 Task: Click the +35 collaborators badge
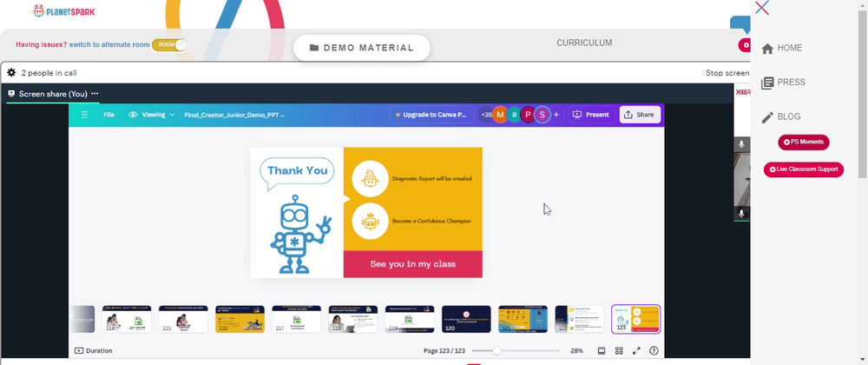point(485,115)
